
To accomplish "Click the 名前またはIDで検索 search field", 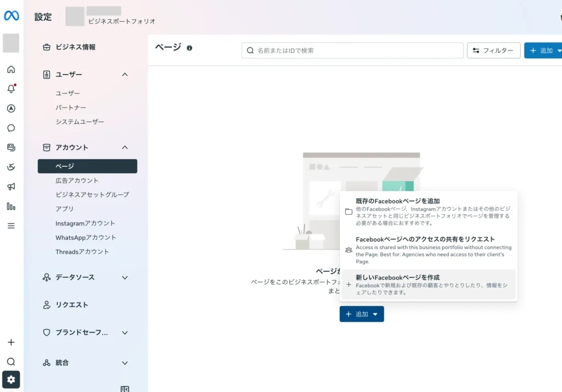I will point(352,51).
